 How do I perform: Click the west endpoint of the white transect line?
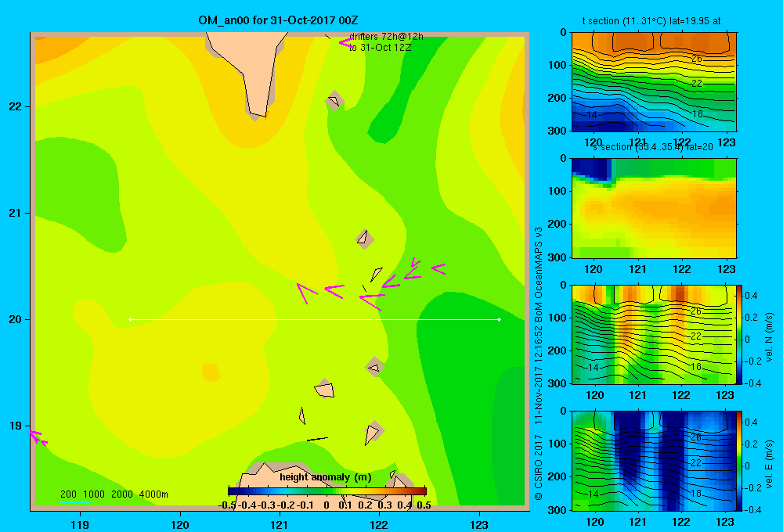point(130,319)
